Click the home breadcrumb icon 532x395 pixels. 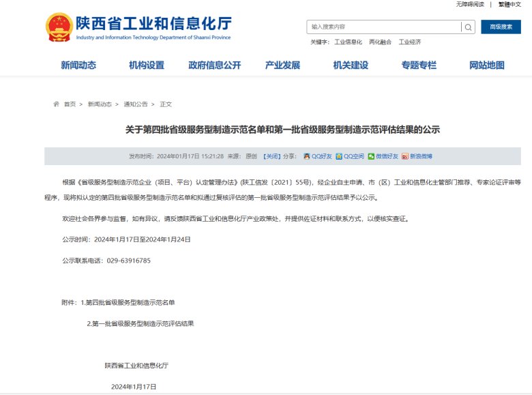coord(56,104)
